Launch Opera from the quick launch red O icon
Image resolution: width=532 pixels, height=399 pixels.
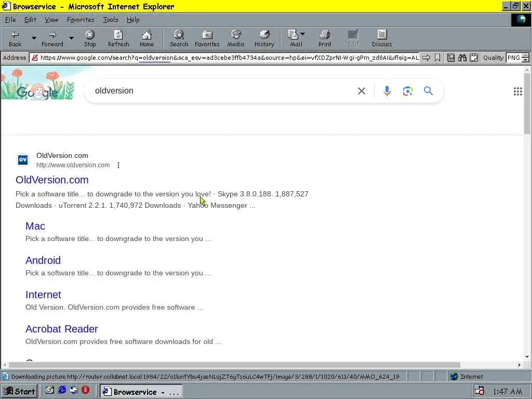pos(86,390)
